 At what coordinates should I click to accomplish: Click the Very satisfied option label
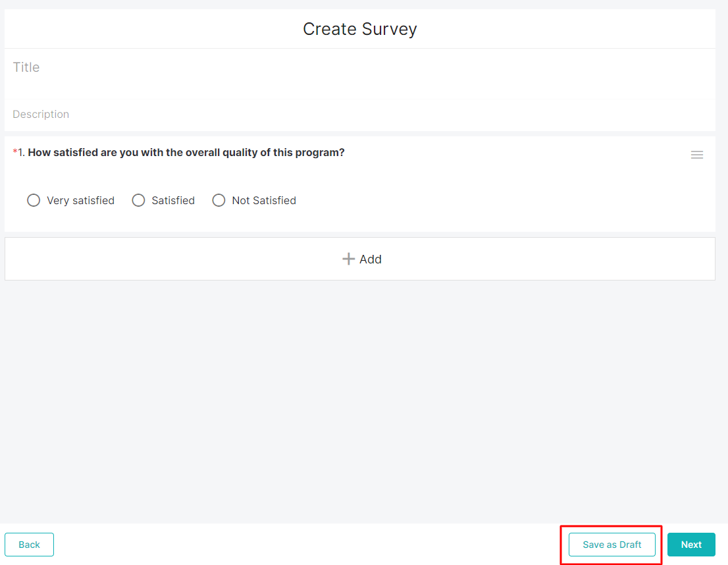click(x=80, y=200)
